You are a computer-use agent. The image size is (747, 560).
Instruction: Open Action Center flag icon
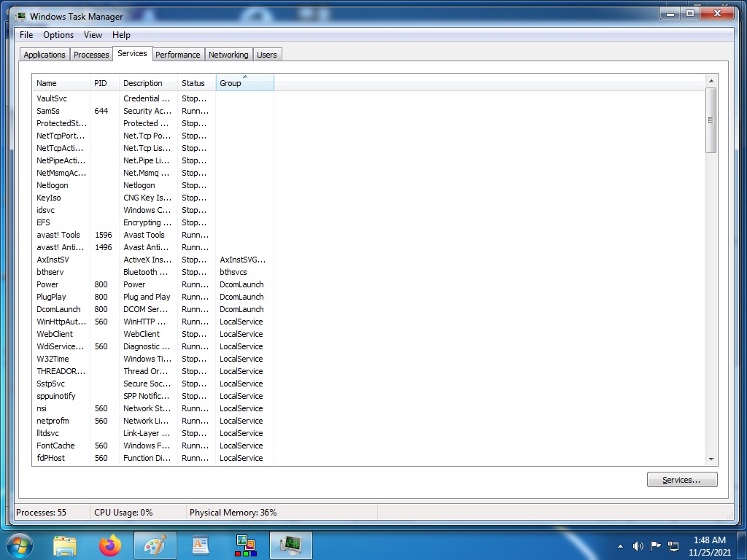656,545
